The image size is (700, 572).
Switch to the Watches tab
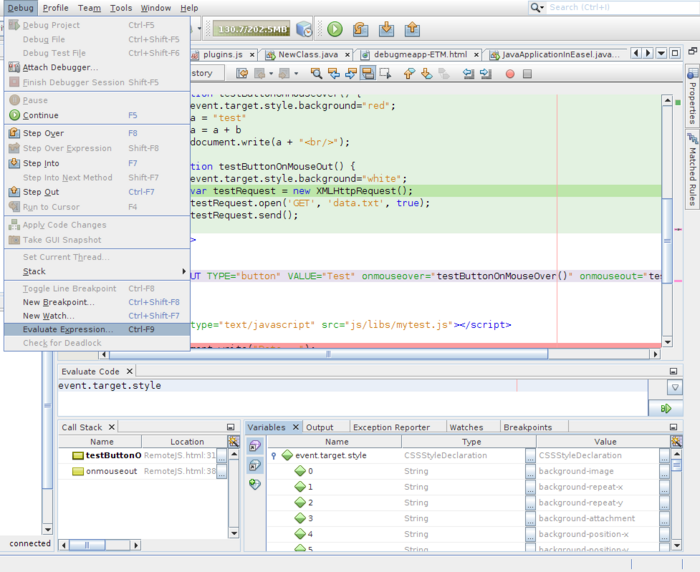466,427
